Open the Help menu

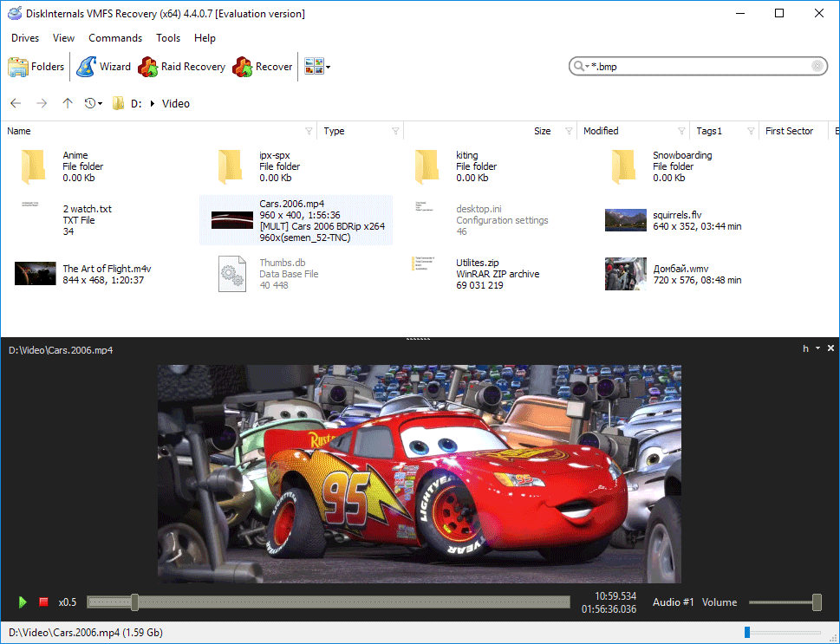click(205, 38)
